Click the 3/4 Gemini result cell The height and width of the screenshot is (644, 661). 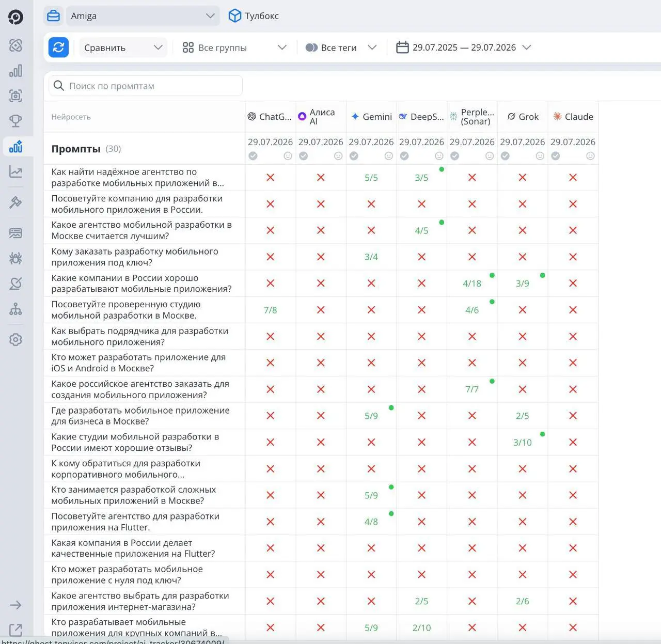tap(371, 257)
